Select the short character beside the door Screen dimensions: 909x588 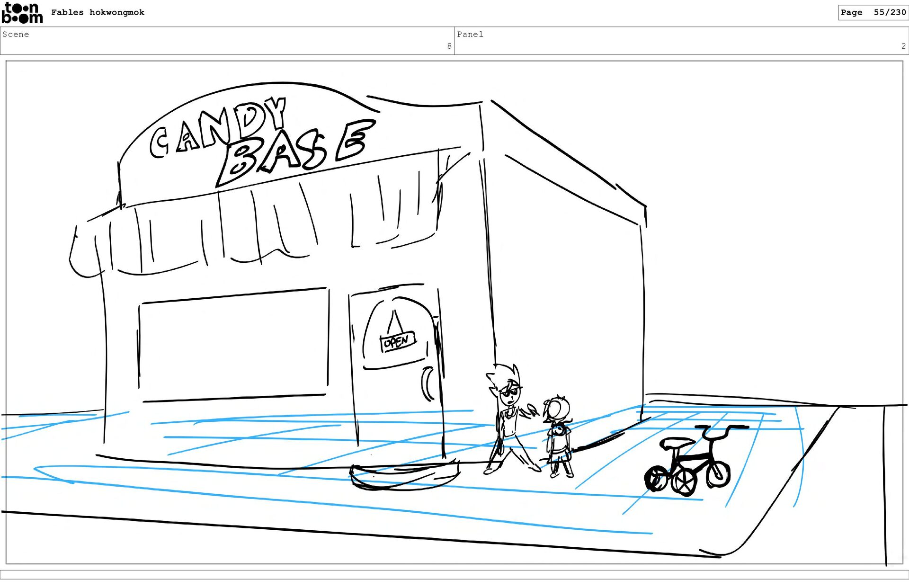point(559,436)
